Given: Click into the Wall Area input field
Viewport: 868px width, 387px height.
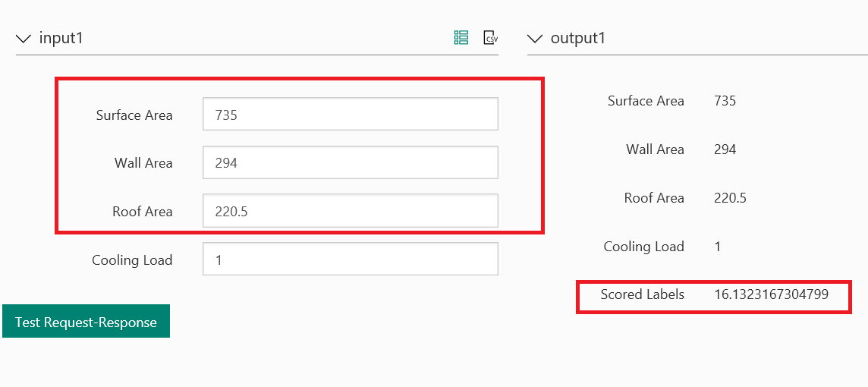Looking at the screenshot, I should [x=350, y=162].
